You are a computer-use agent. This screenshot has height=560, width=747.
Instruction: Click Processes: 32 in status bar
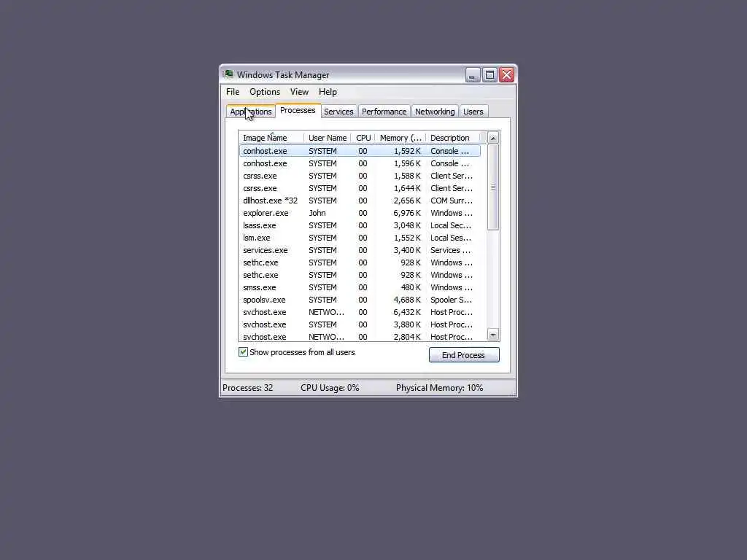[248, 388]
